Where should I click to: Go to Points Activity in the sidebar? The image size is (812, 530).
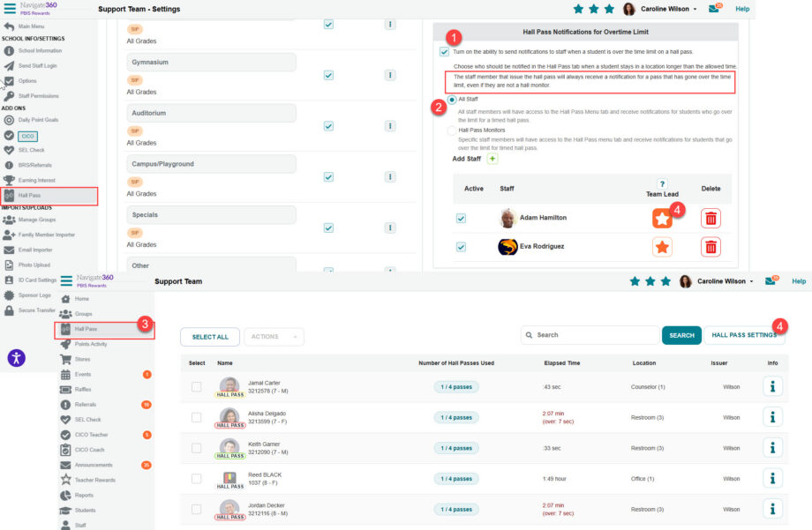tap(90, 344)
